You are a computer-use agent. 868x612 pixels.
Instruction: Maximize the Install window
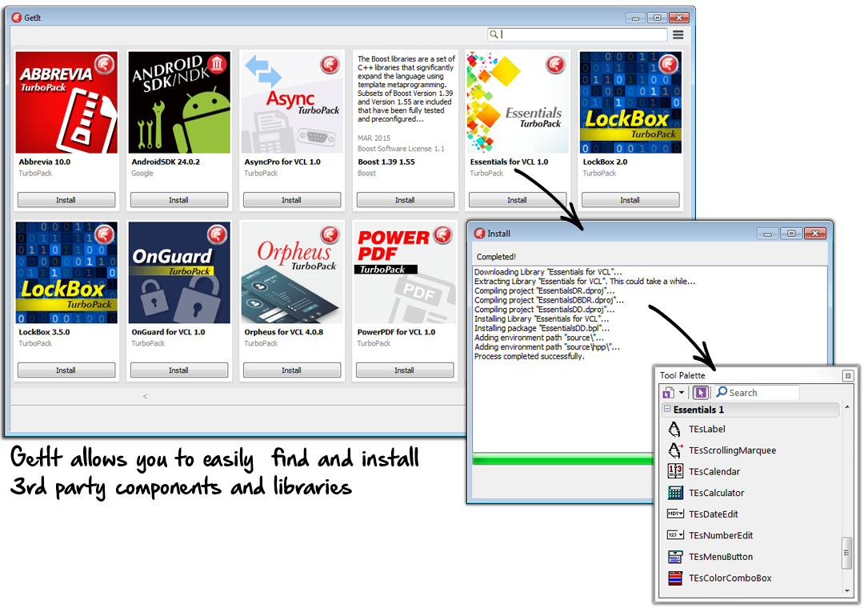tap(791, 234)
